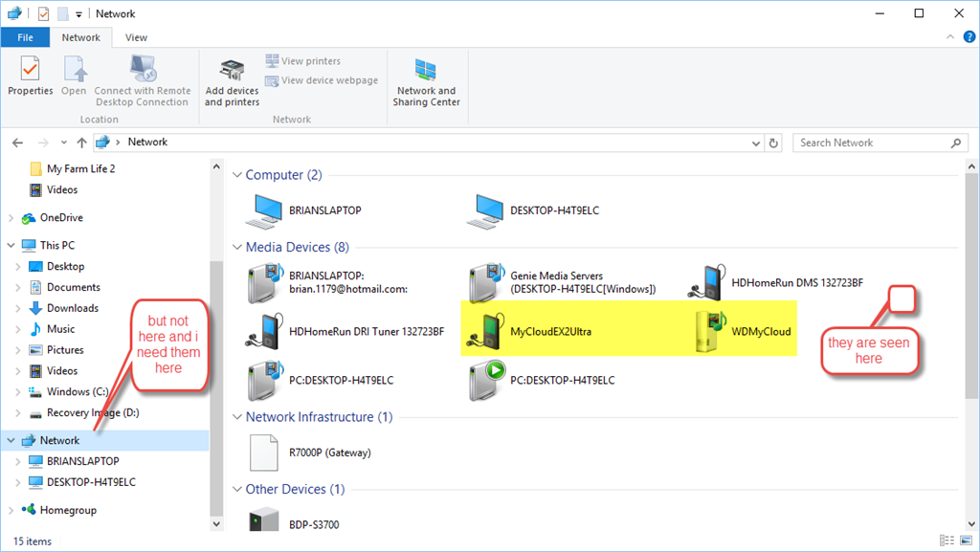This screenshot has width=980, height=552.
Task: Switch to the View ribbon tab
Action: point(136,37)
